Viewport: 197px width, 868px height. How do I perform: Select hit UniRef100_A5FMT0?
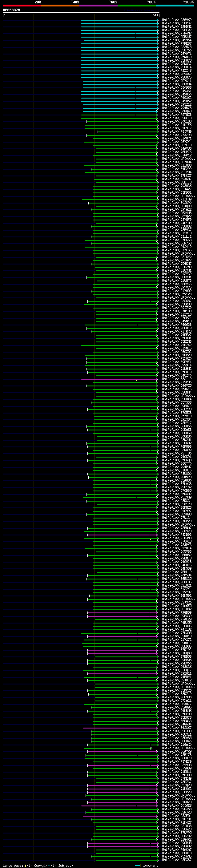pyautogui.click(x=177, y=372)
